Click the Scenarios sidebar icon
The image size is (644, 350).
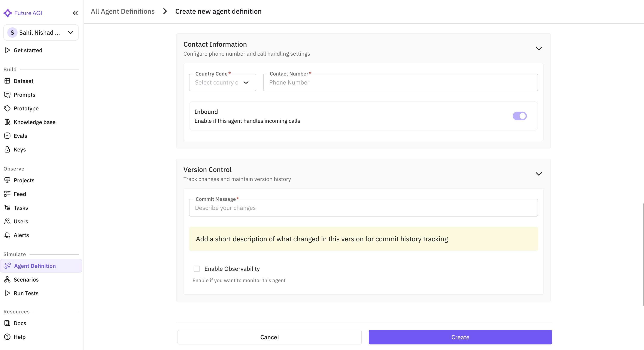pyautogui.click(x=7, y=279)
